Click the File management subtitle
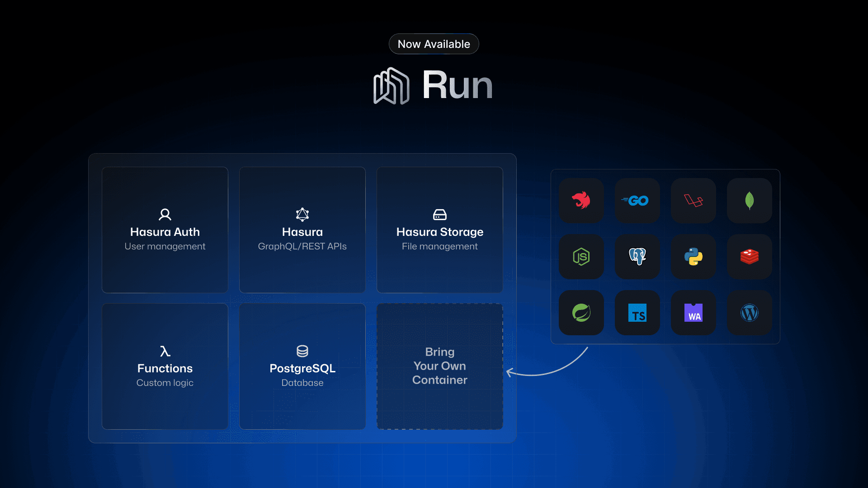The image size is (868, 488). point(440,246)
